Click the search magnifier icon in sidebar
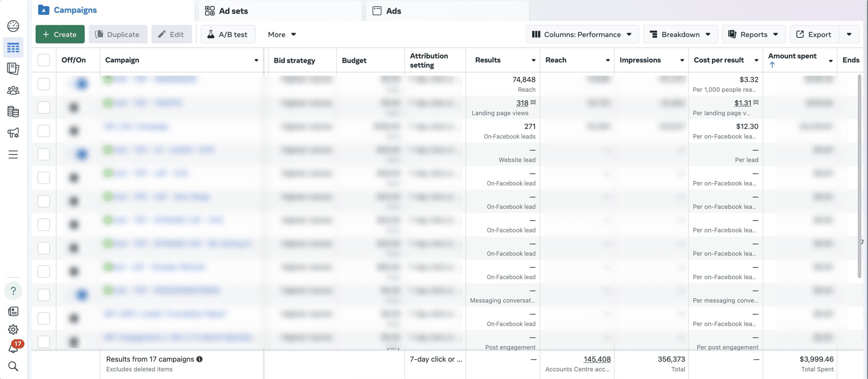Screen dimensions: 868x379 pos(13,366)
